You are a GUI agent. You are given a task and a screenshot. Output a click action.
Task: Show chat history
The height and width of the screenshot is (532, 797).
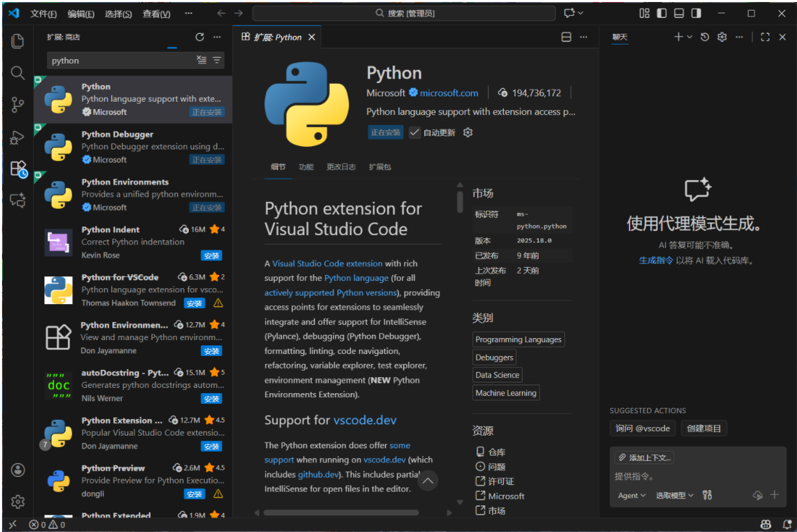(x=705, y=37)
